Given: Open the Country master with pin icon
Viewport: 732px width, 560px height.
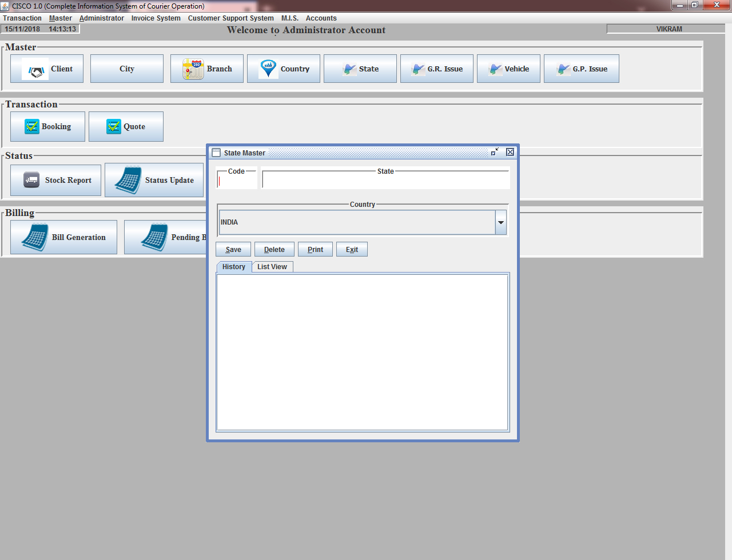Looking at the screenshot, I should 284,69.
